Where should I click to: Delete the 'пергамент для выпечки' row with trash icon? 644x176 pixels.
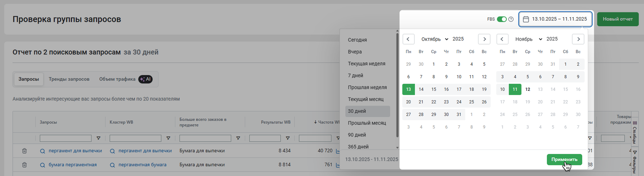(24, 151)
